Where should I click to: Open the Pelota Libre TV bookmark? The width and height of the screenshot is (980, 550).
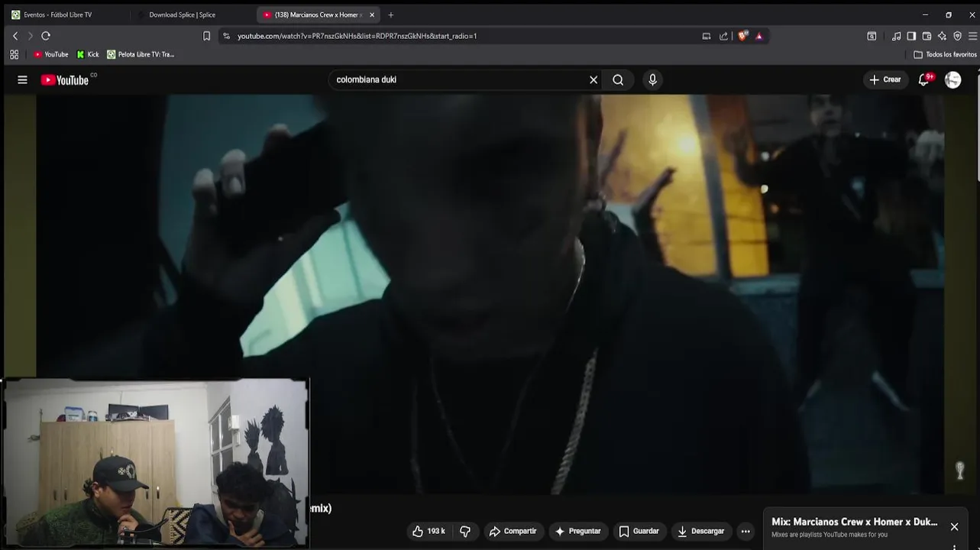[141, 54]
